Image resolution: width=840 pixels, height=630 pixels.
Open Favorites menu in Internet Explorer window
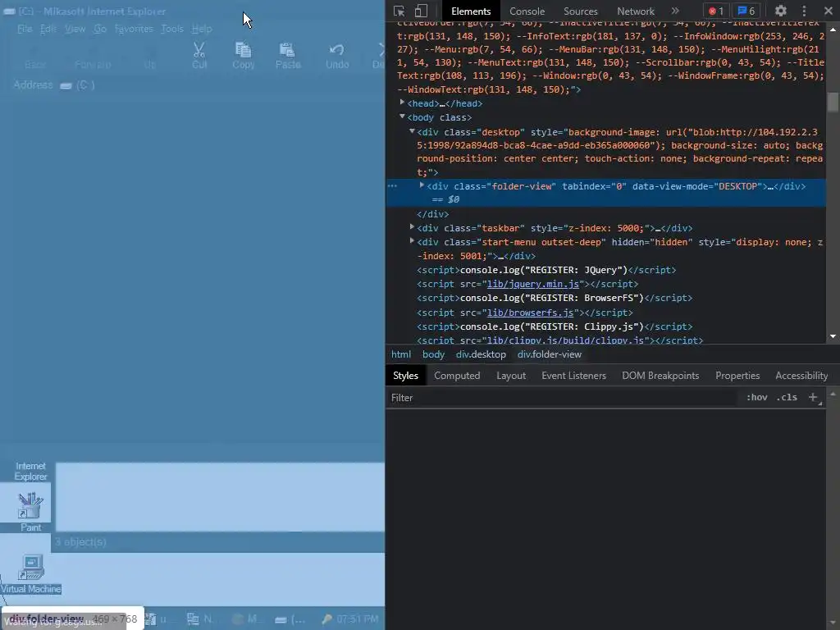(x=134, y=29)
